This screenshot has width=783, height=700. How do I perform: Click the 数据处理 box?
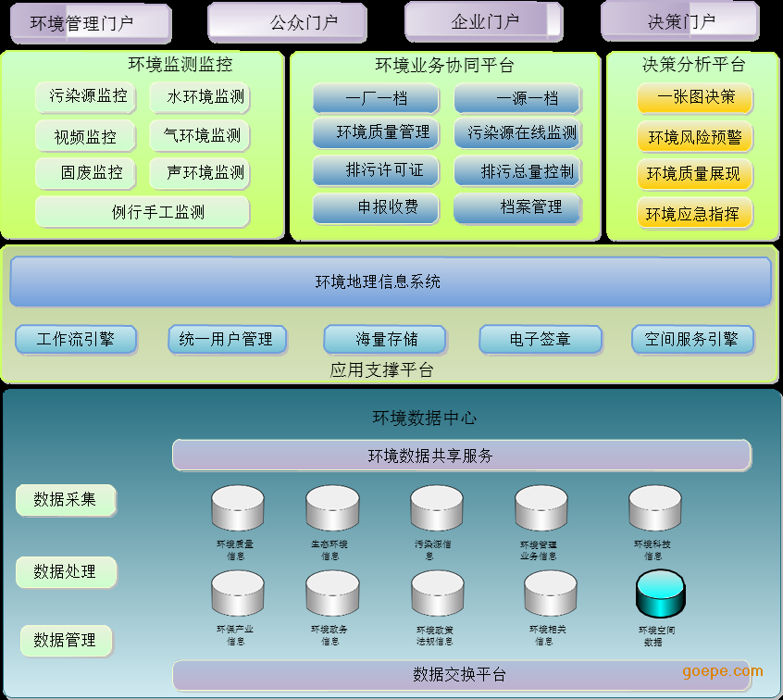[66, 571]
